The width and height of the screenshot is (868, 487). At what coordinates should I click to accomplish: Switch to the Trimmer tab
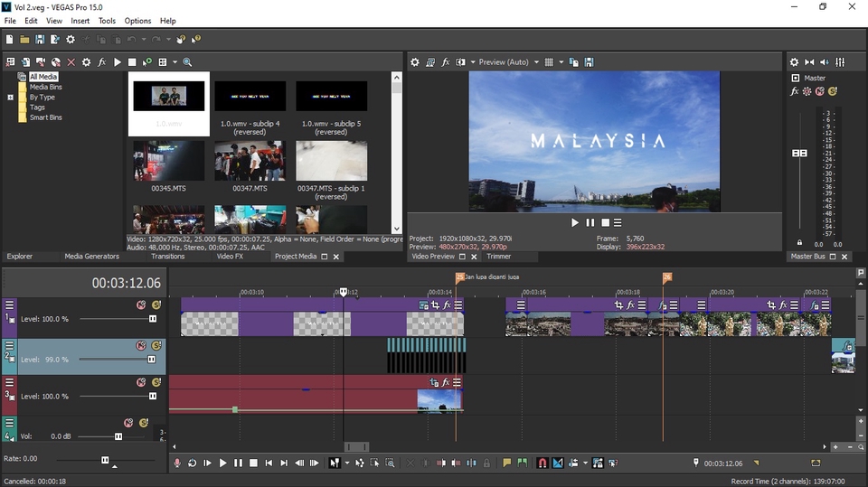click(499, 257)
